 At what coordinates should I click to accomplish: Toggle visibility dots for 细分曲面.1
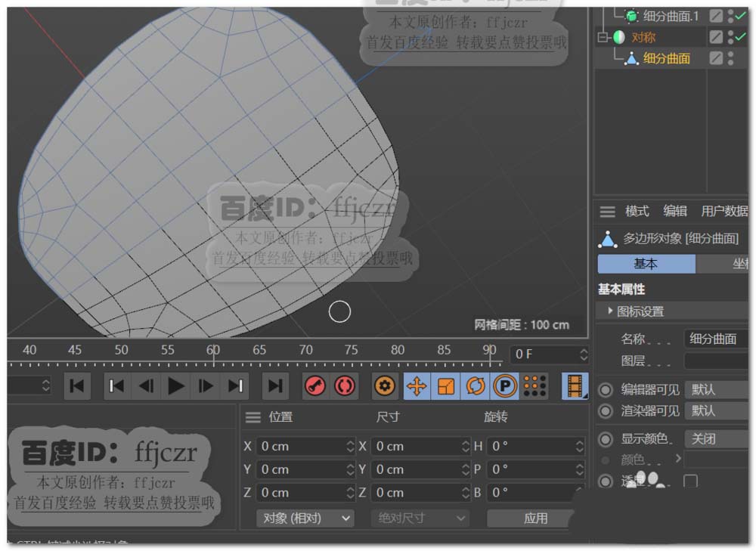coord(731,17)
